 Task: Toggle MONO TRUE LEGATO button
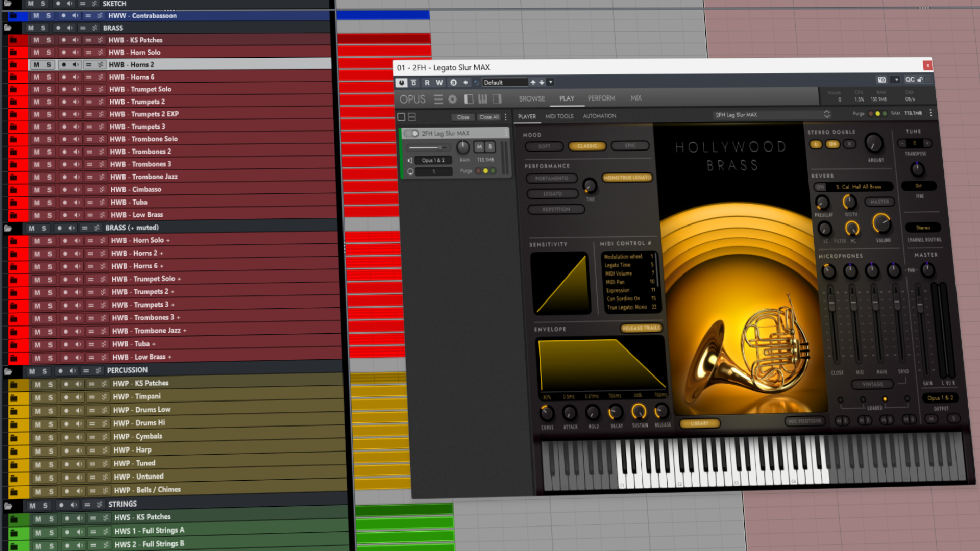[x=627, y=178]
